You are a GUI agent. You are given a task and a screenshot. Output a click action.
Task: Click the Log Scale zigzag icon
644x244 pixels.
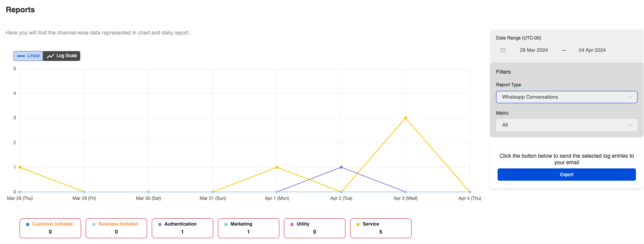[50, 56]
